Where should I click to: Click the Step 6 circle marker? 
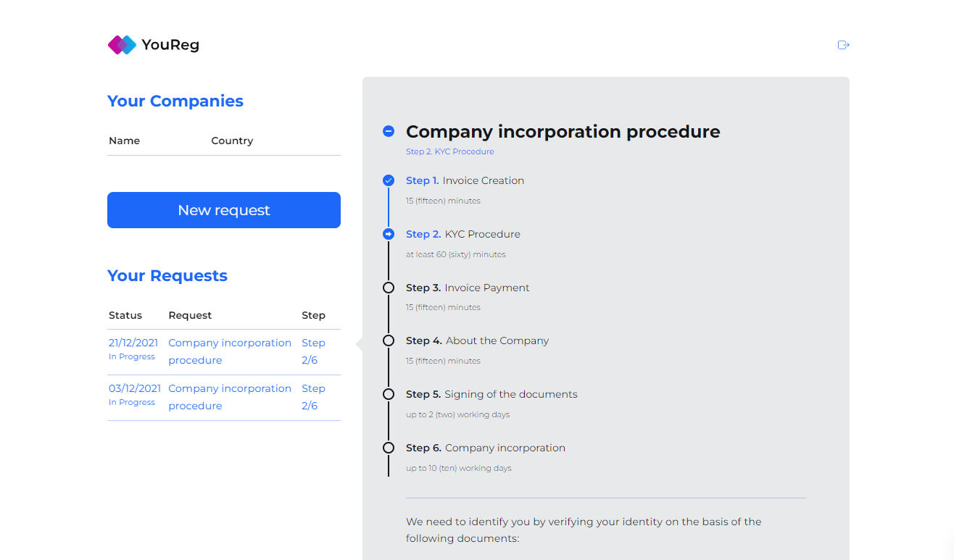pos(389,448)
